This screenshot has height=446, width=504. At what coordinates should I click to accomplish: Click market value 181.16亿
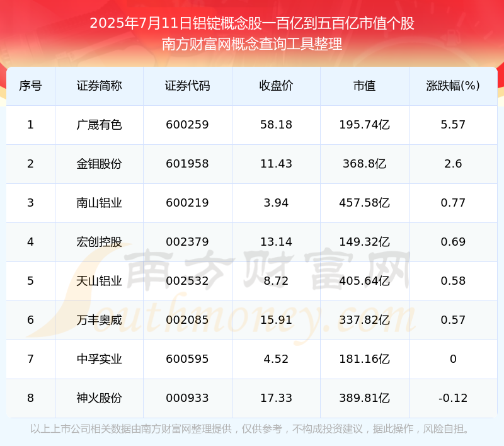[x=365, y=359]
